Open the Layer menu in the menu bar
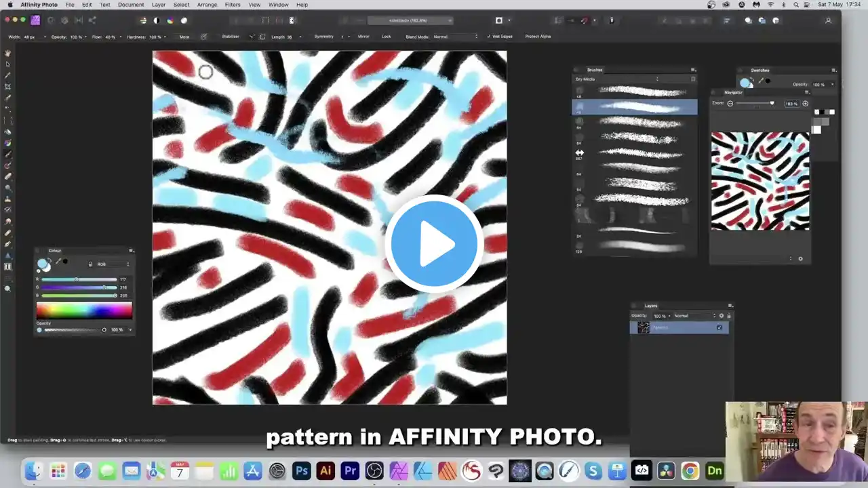Image resolution: width=868 pixels, height=488 pixels. pos(159,5)
